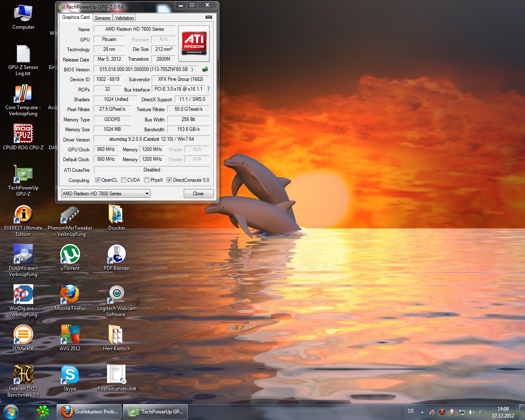Launch Heaven DX11 Benchmark 3.0
525x420 pixels.
[x=23, y=381]
